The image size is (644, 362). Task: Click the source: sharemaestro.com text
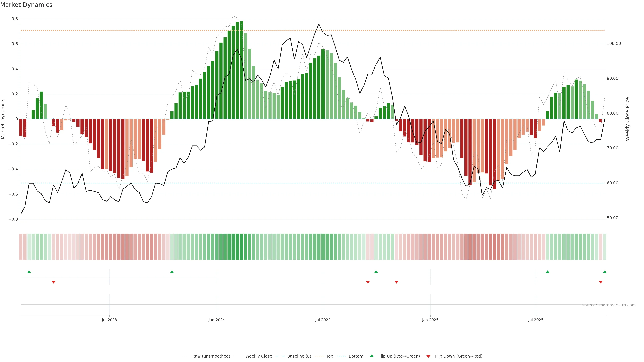(609, 305)
